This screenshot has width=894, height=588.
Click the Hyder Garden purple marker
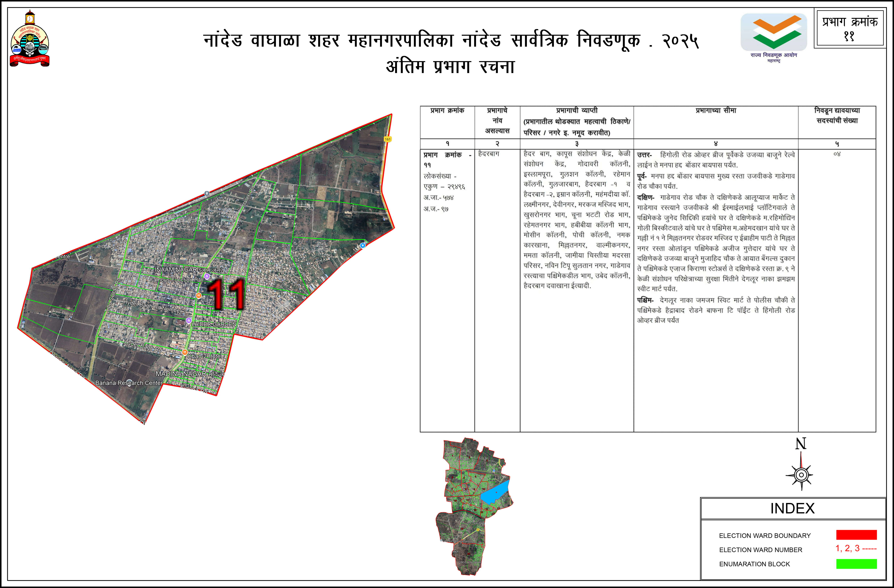click(189, 321)
